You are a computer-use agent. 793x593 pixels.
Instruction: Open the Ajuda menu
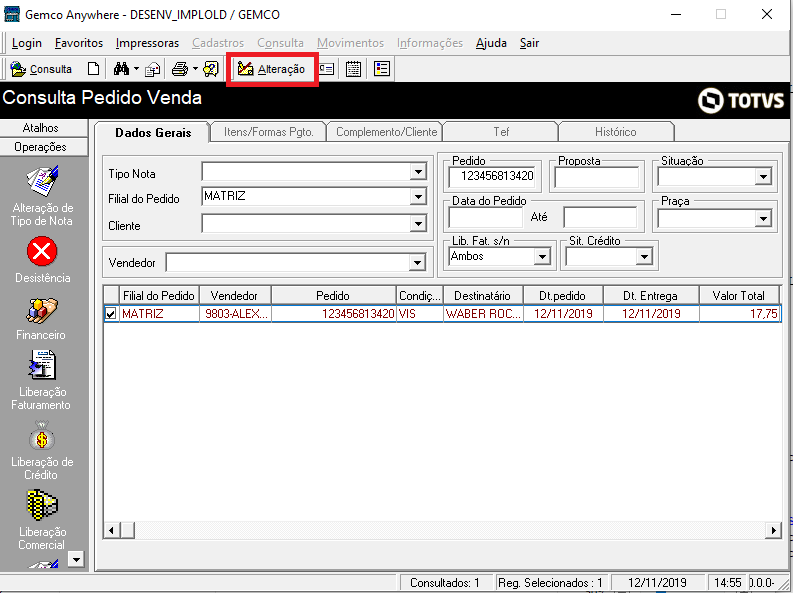(491, 43)
